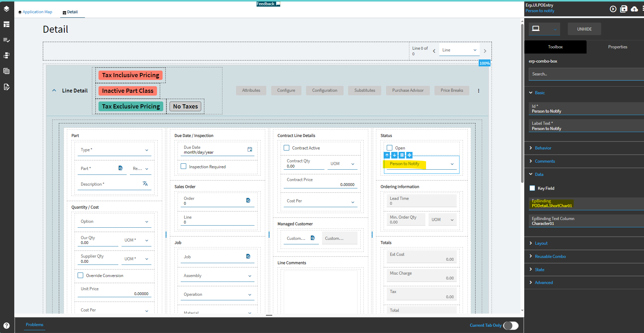Click the save layer icon

pyautogui.click(x=624, y=9)
